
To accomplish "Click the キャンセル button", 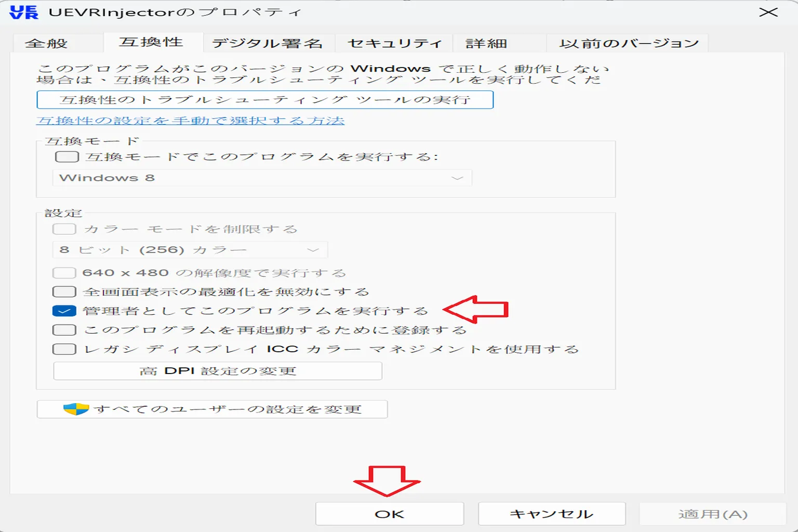I will coord(552,514).
